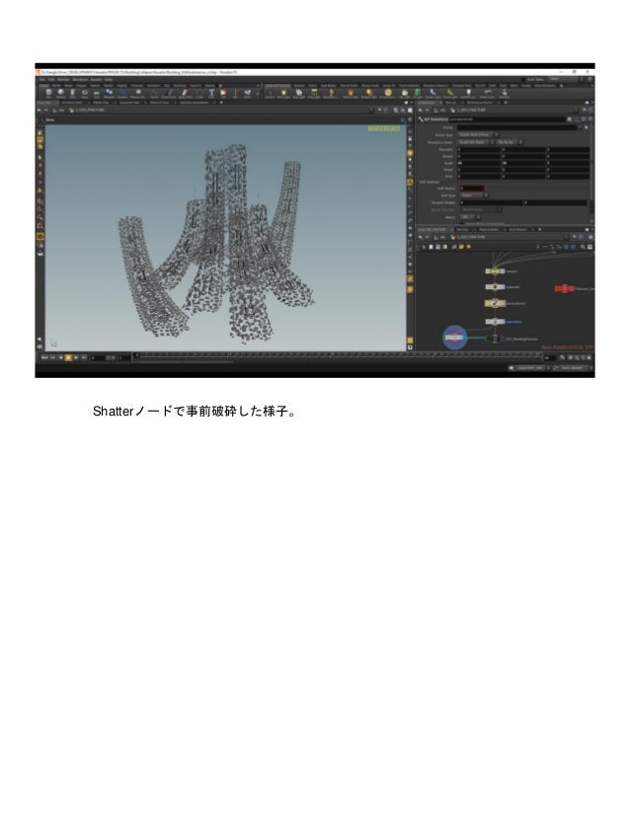Click the Group input field
Image resolution: width=630 pixels, height=840 pixels.
pos(517,127)
